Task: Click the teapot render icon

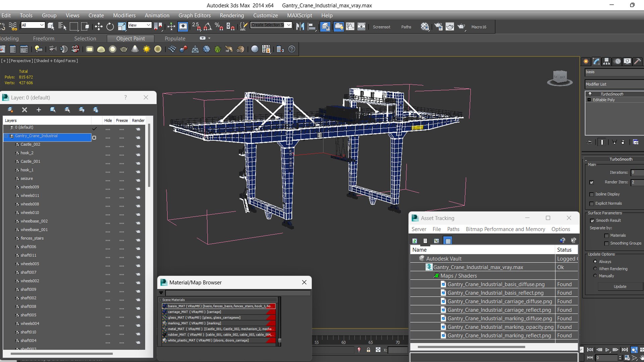Action: (x=461, y=26)
